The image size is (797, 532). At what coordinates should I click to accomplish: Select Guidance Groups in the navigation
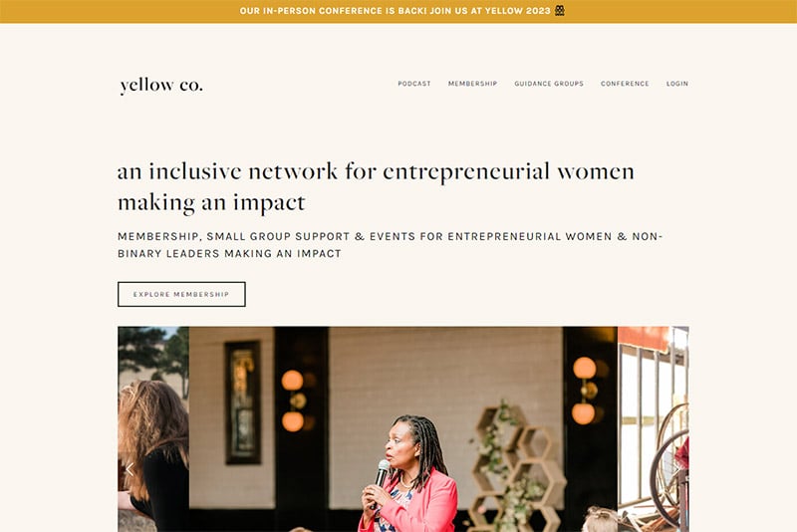click(549, 84)
